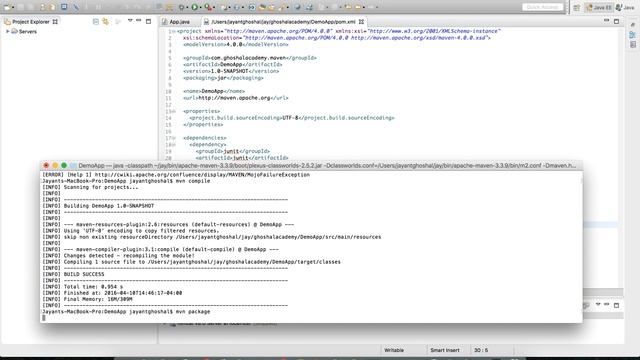Click the UTF-8 sourceEncoding line

coord(292,118)
